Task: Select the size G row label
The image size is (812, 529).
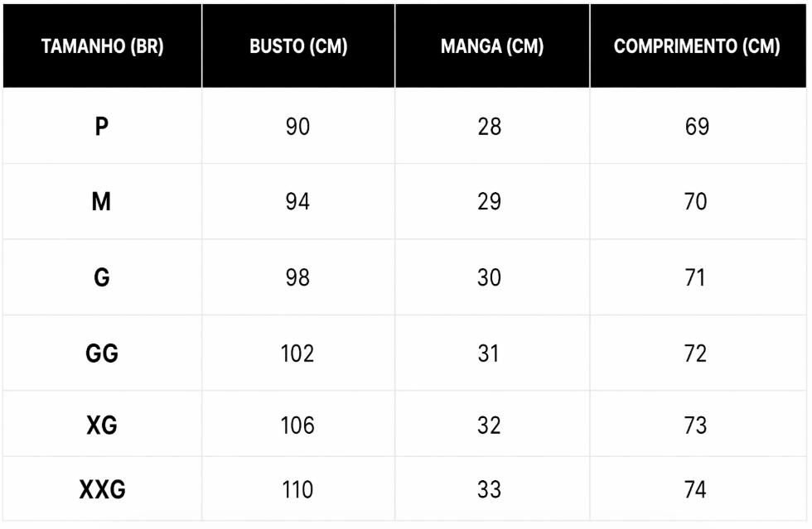Action: 102,277
